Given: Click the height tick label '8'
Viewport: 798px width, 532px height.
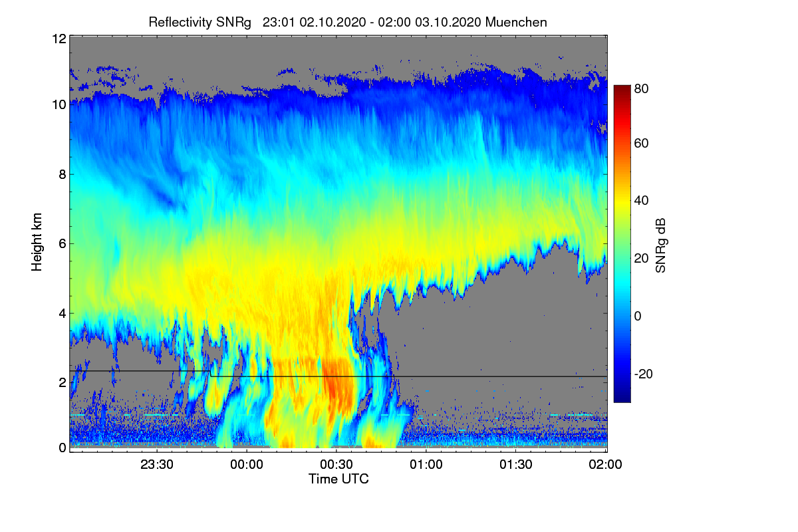Looking at the screenshot, I should coord(62,174).
